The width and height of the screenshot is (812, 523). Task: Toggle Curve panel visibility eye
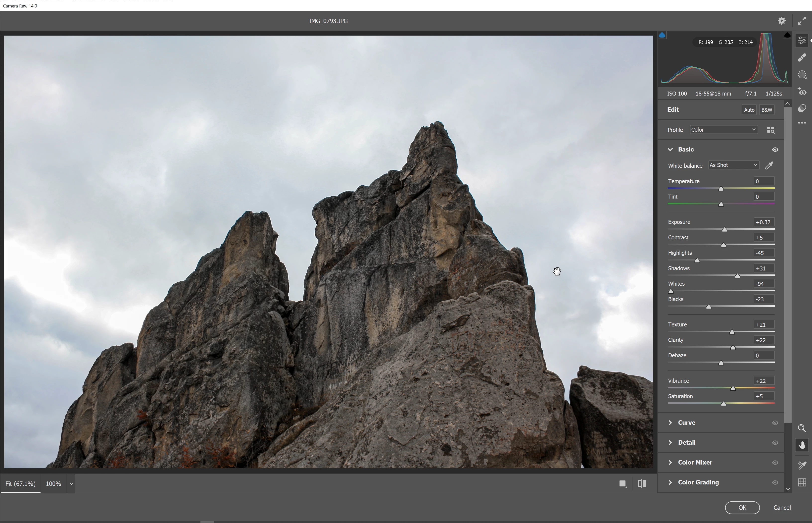click(775, 423)
